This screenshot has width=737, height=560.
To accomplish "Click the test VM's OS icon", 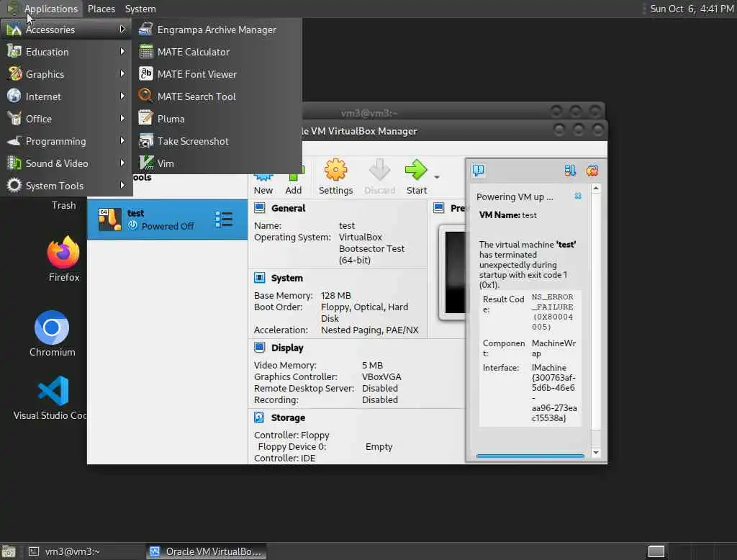I will (x=110, y=220).
